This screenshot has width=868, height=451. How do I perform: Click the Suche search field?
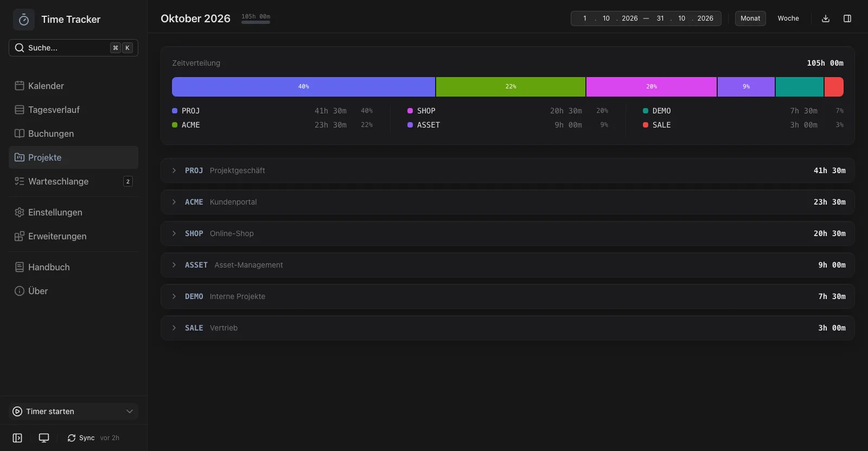click(x=73, y=48)
